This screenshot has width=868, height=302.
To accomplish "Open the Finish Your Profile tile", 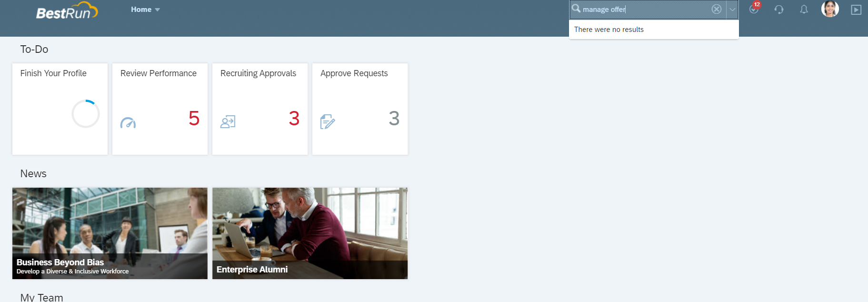I will [x=60, y=109].
